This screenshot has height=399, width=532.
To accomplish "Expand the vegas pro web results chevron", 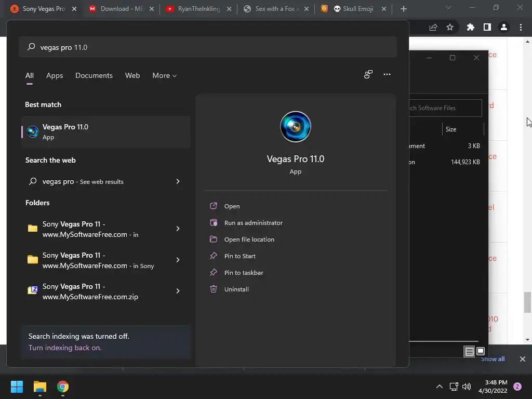I will coord(178,181).
